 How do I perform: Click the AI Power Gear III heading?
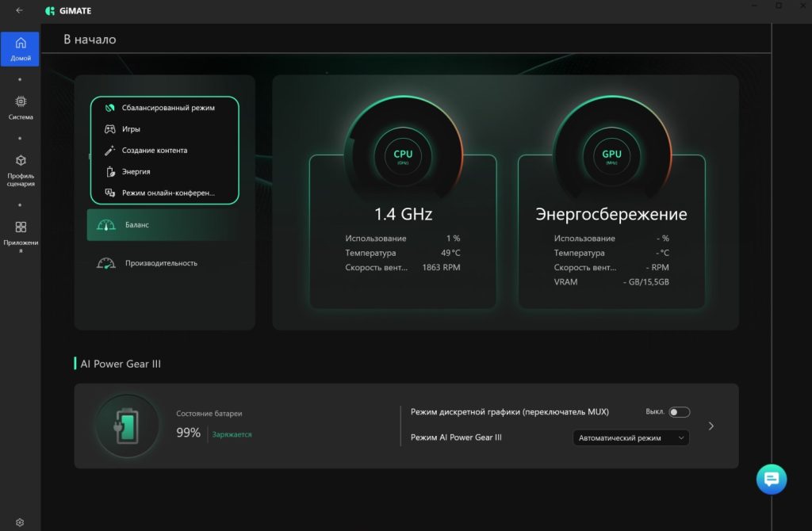[x=121, y=364]
